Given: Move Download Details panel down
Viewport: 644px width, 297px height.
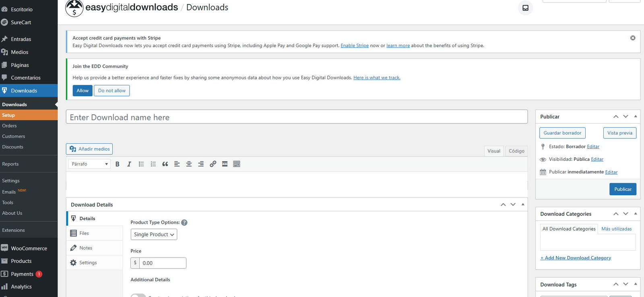Looking at the screenshot, I should click(x=513, y=204).
